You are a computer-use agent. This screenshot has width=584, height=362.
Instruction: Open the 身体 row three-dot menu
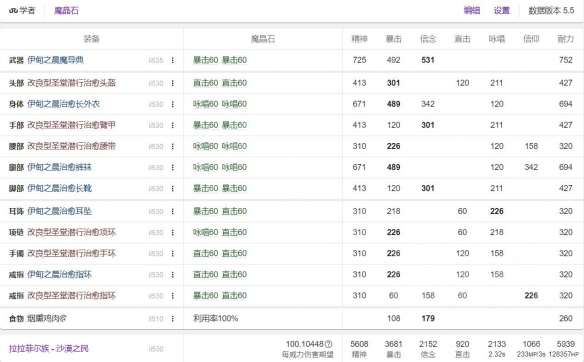tap(173, 104)
